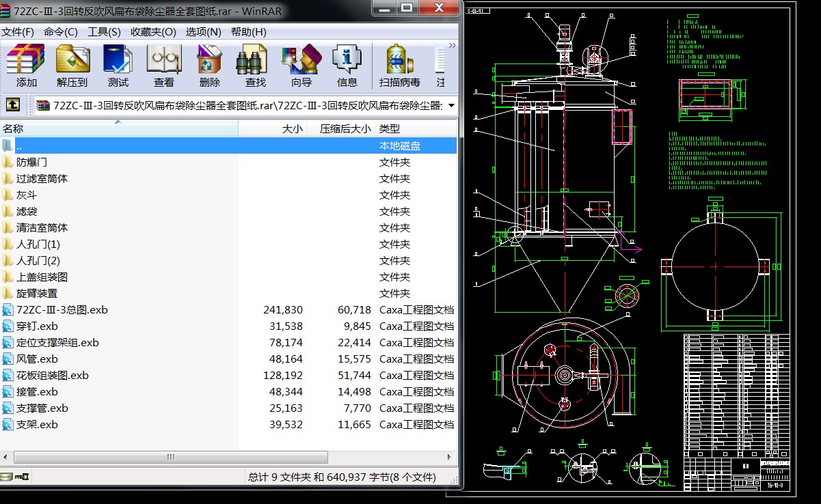Expand the archive path dropdown arrow
The width and height of the screenshot is (821, 504).
coord(451,105)
